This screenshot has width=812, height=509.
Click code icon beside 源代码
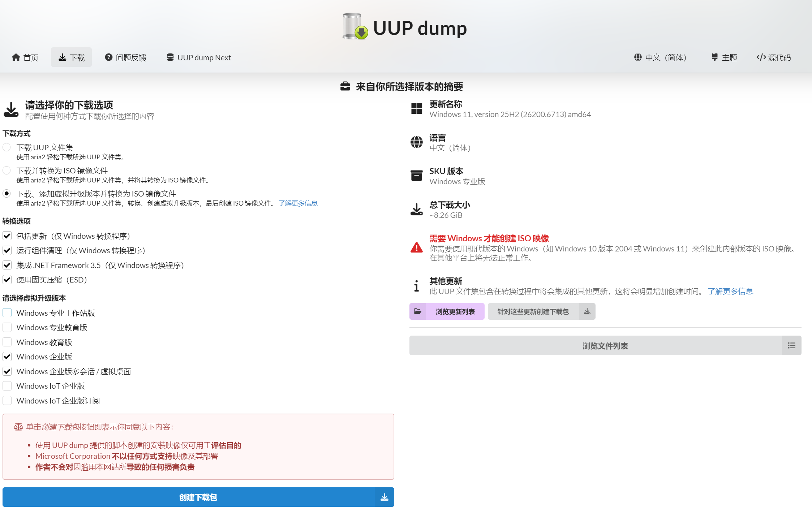tap(761, 57)
